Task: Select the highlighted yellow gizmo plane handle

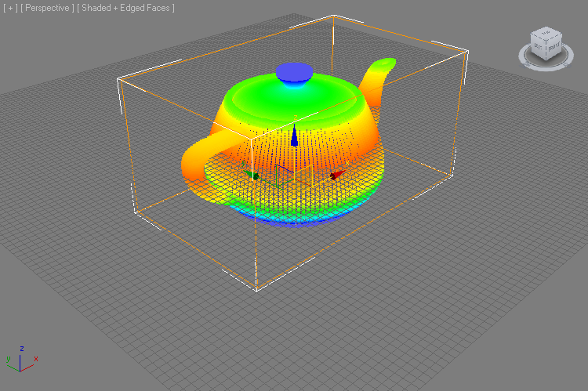Action: coord(303,176)
